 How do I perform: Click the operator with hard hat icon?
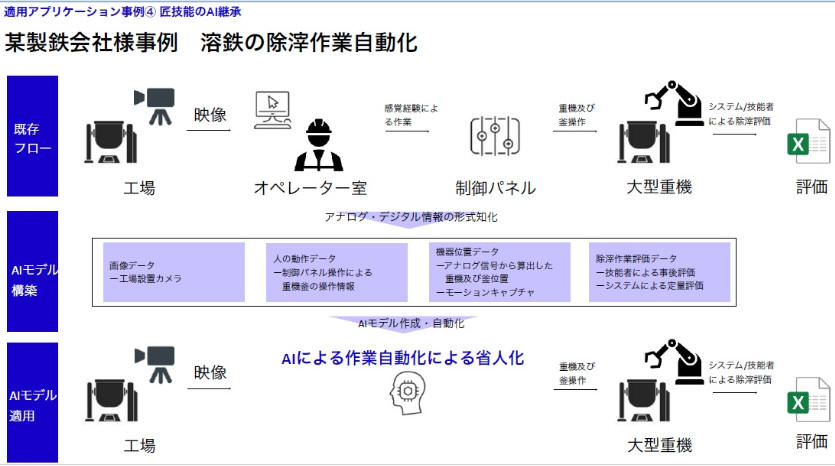[x=318, y=146]
